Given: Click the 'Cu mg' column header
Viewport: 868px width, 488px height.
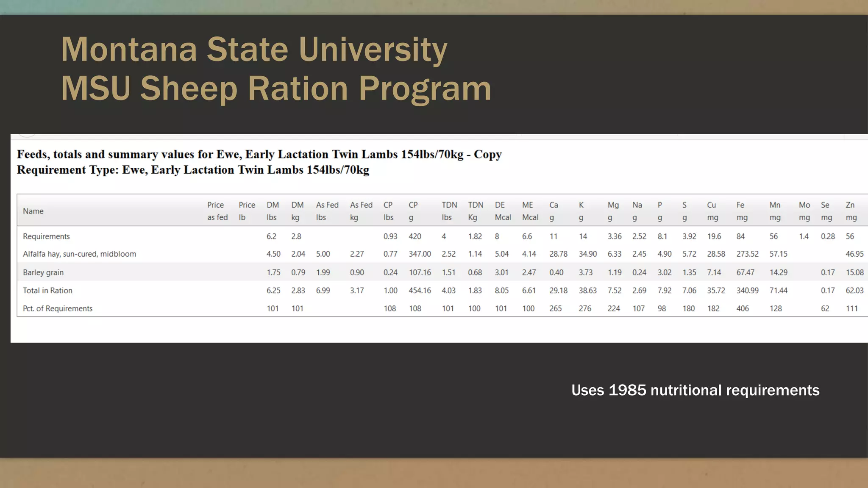Looking at the screenshot, I should click(712, 211).
